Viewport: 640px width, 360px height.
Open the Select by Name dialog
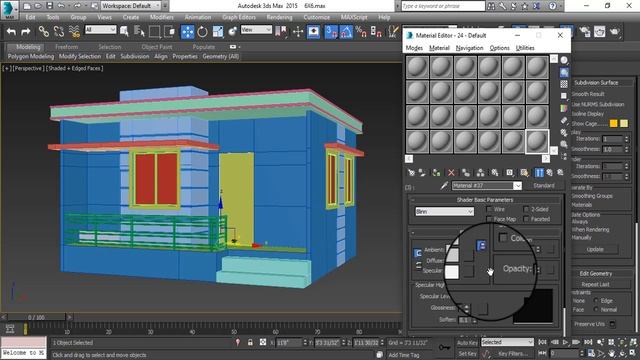pos(139,31)
